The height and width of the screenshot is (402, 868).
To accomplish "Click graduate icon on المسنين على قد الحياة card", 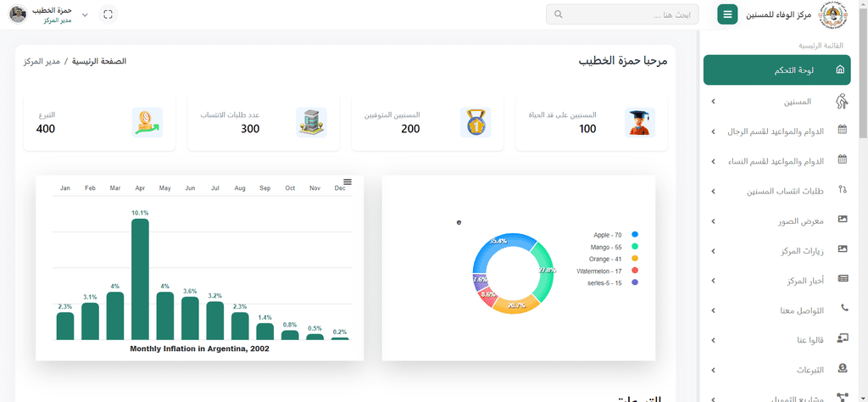I will click(640, 122).
